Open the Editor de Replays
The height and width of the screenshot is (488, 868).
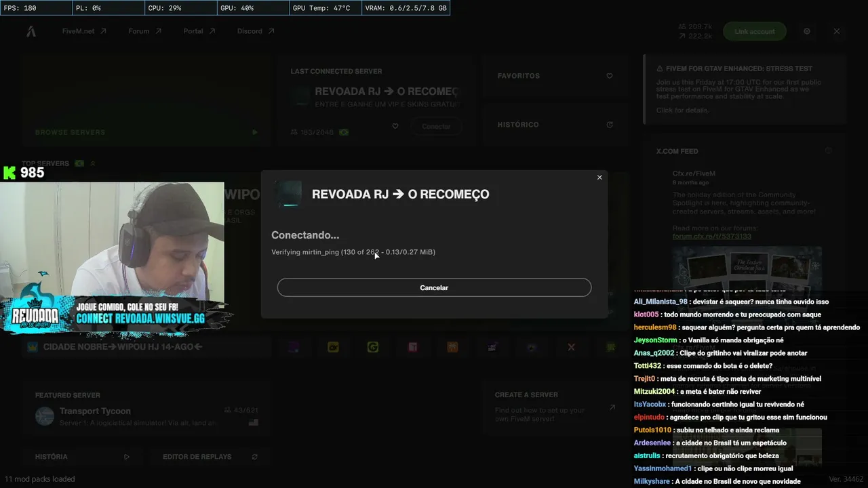tap(210, 457)
